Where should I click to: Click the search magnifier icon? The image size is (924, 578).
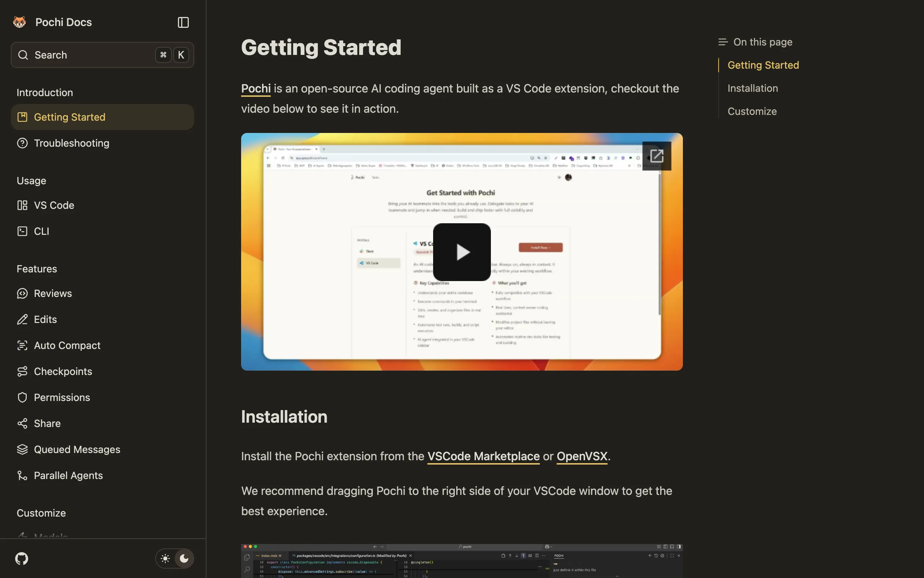tap(23, 55)
